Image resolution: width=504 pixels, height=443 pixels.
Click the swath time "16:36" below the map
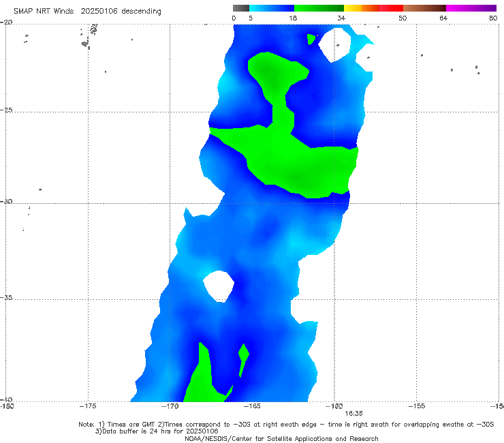tap(353, 414)
